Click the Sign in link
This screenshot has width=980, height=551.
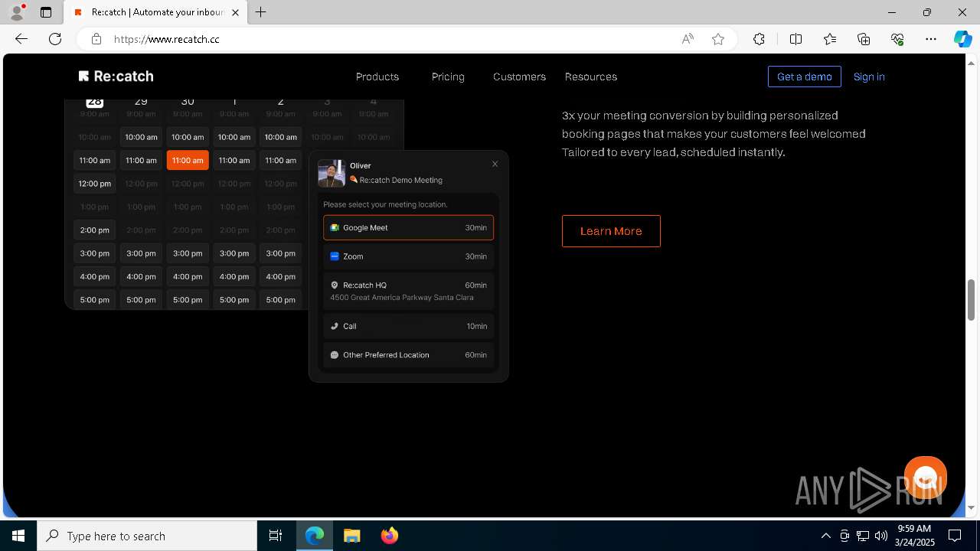click(869, 77)
